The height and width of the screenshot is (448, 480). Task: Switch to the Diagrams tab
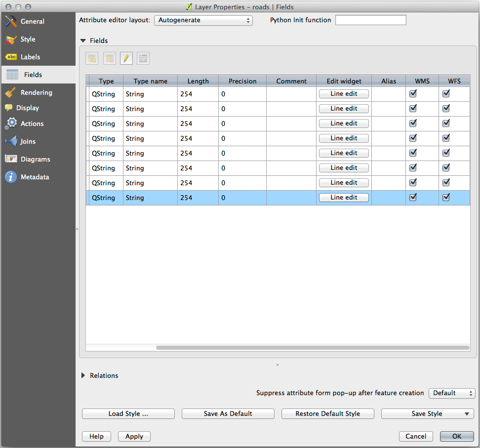[35, 159]
